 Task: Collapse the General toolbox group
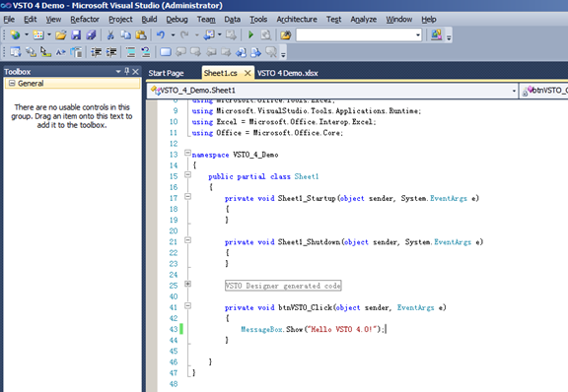click(x=12, y=84)
